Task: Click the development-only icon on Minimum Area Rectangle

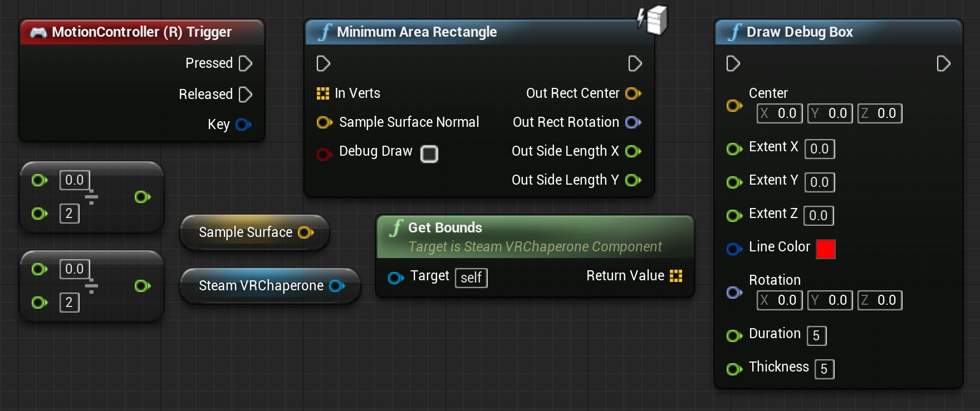Action: (x=653, y=20)
